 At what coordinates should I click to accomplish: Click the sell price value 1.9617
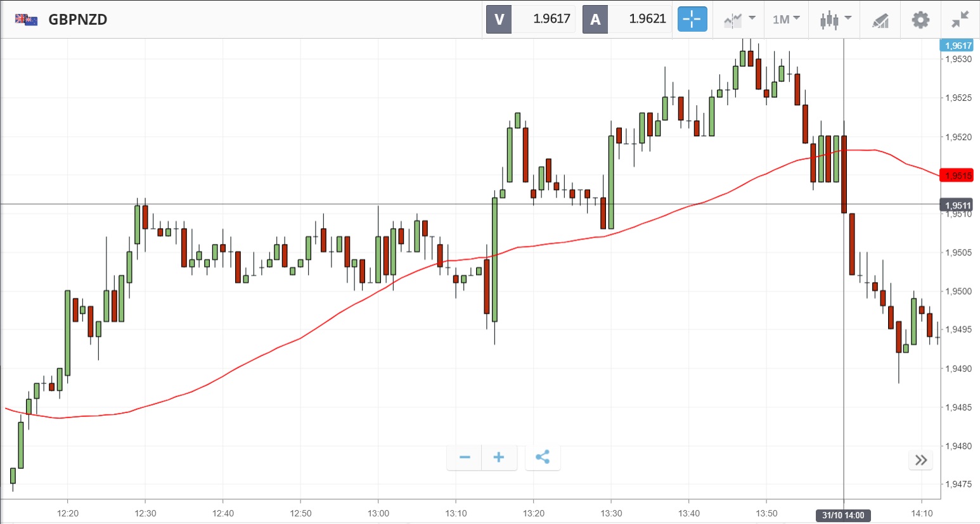(551, 19)
